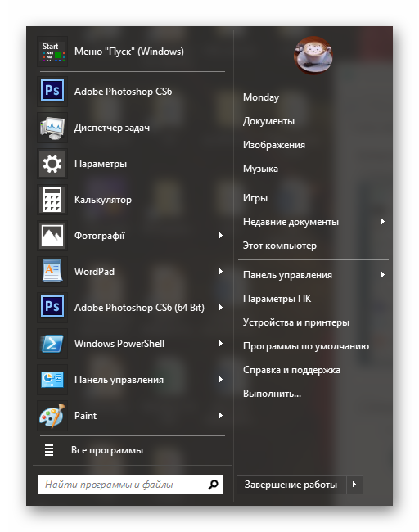Screen dimensions: 419x532
Task: Click the WordPad text label
Action: coord(94,272)
